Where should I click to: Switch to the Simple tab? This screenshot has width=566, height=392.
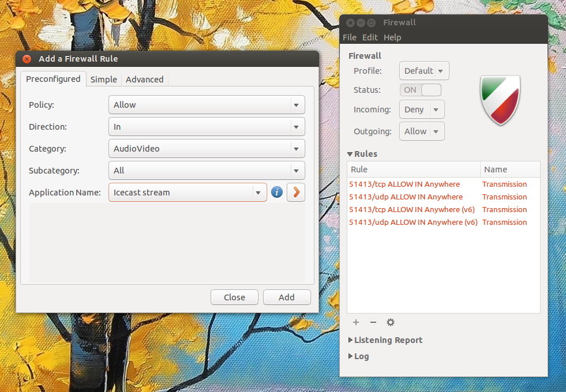tap(103, 79)
